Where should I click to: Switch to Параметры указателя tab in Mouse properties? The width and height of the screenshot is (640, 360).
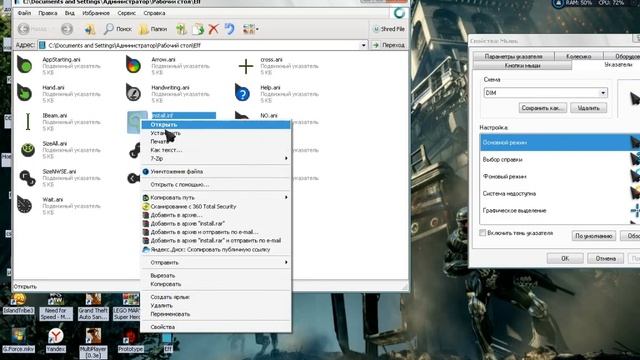coord(513,56)
